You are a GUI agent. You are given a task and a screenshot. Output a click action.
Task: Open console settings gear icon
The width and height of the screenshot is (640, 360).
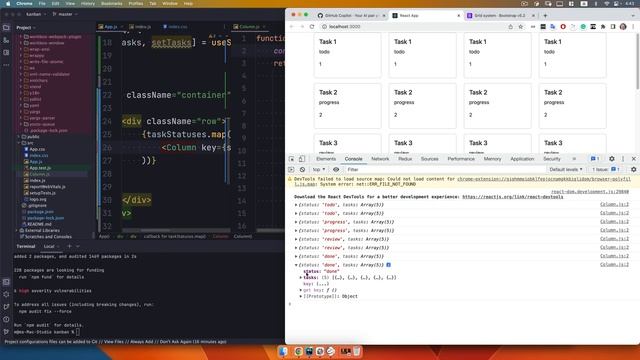pyautogui.click(x=633, y=169)
